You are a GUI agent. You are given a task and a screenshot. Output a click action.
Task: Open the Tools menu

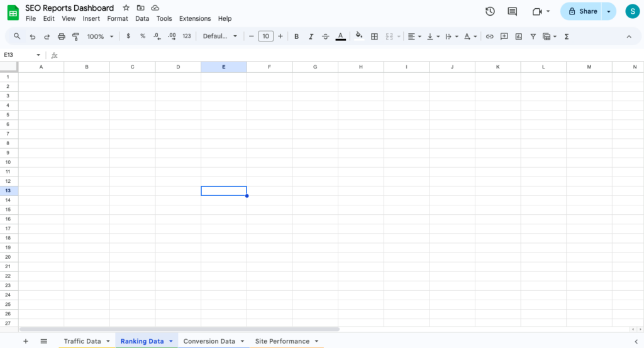pos(164,18)
